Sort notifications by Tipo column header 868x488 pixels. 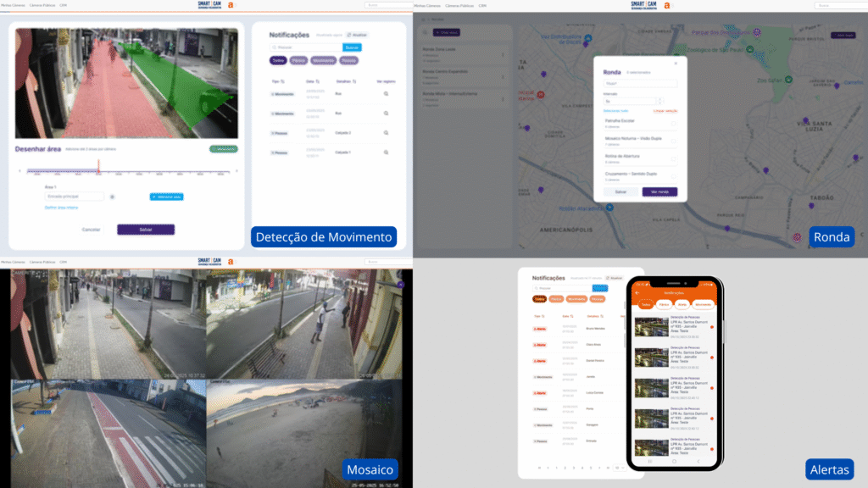[277, 80]
